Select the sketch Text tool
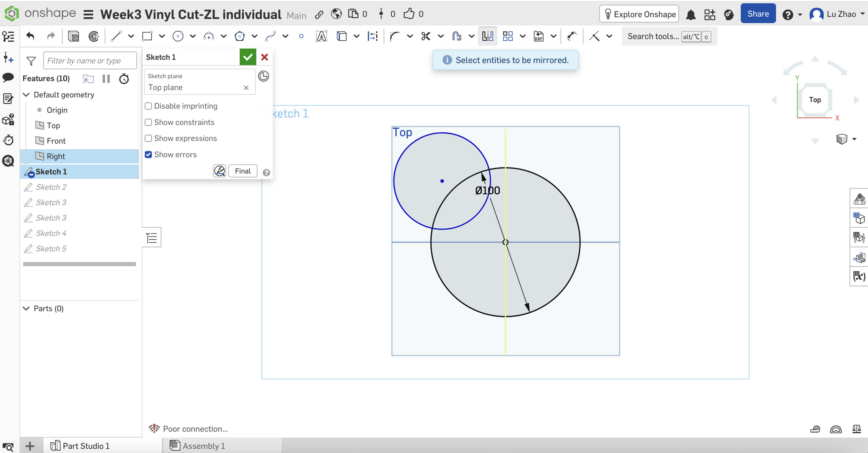The image size is (868, 453). pos(321,36)
